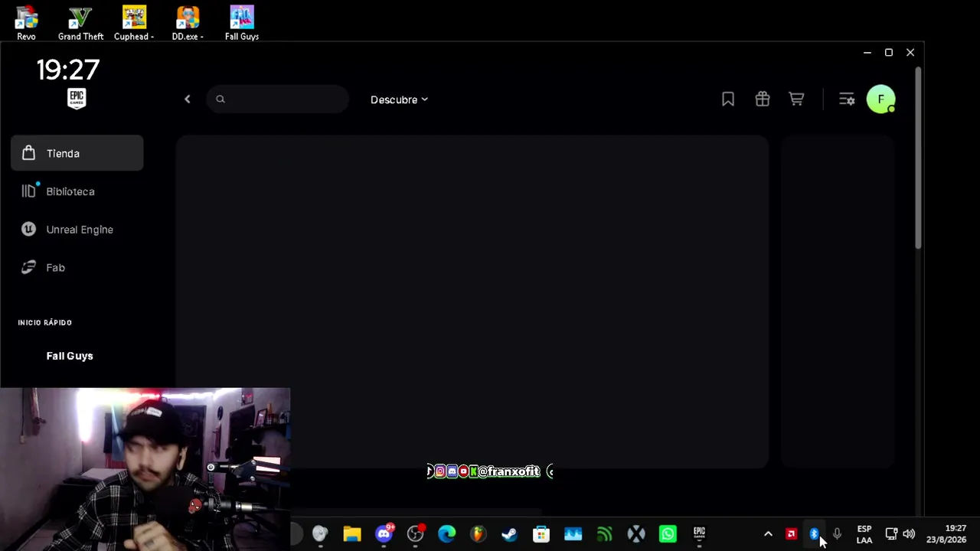Open the wishlist bookmark icon
This screenshot has height=551, width=980.
tap(728, 99)
